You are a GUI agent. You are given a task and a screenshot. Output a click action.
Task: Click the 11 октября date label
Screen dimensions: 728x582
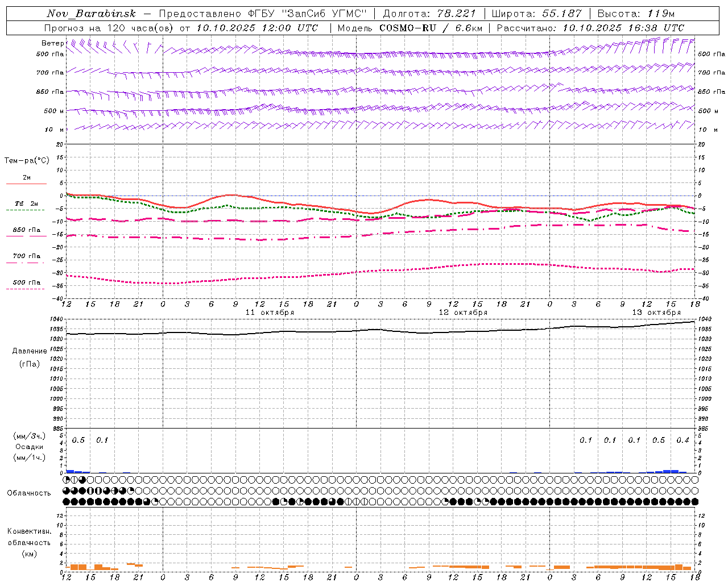[270, 313]
